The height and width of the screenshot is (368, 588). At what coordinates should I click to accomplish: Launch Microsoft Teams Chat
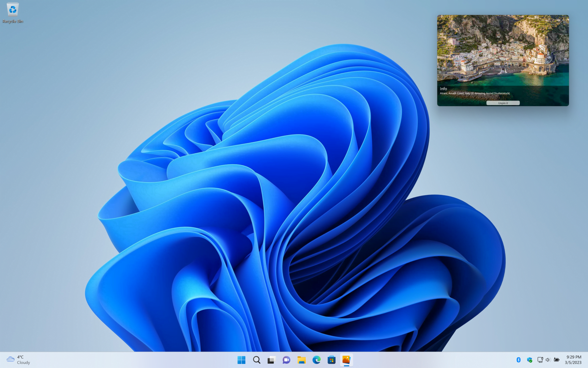coord(286,360)
